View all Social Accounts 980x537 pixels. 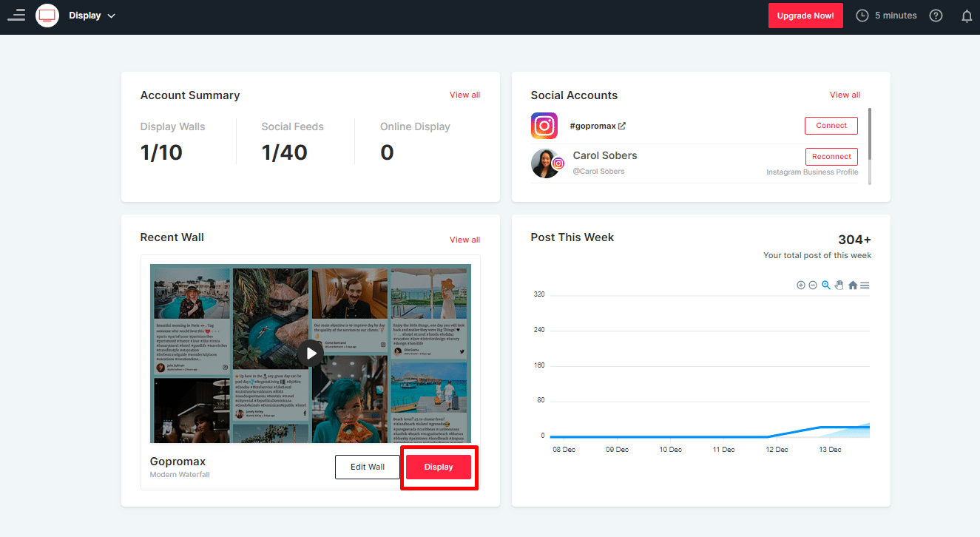coord(845,95)
